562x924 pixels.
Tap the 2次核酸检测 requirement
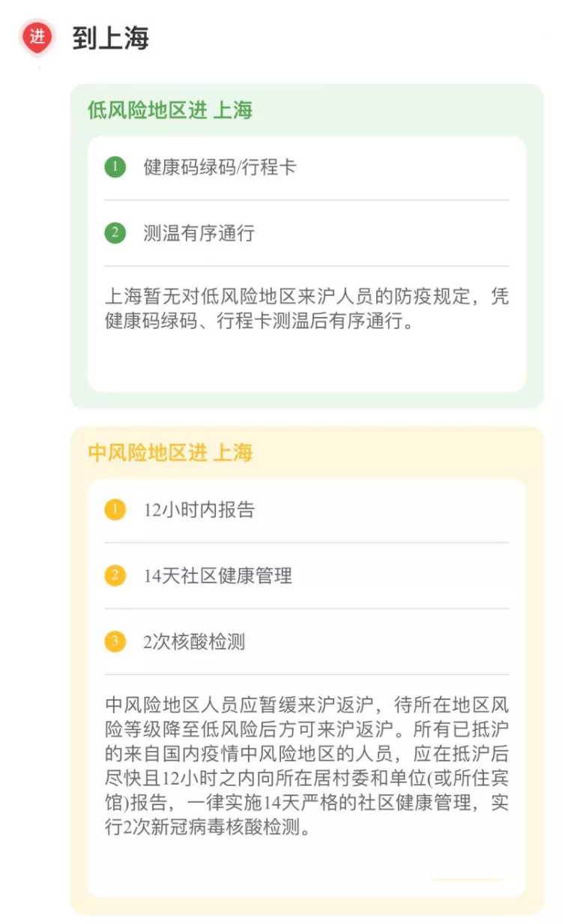194,641
